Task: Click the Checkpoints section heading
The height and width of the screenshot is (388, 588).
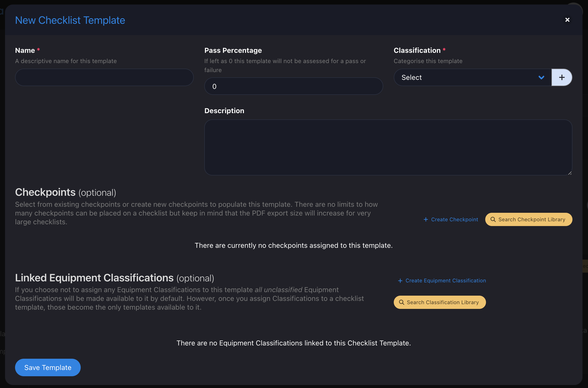Action: [x=45, y=192]
